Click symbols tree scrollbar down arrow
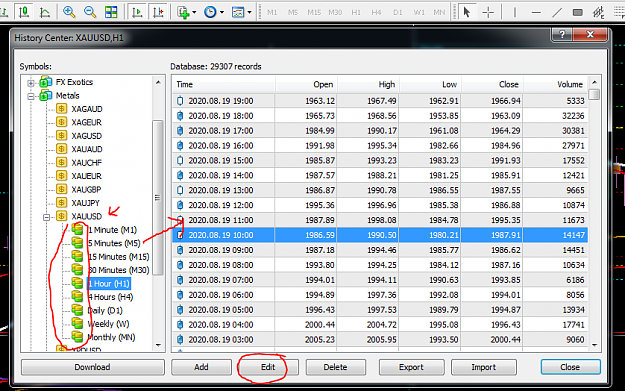625x391 pixels. click(158, 345)
